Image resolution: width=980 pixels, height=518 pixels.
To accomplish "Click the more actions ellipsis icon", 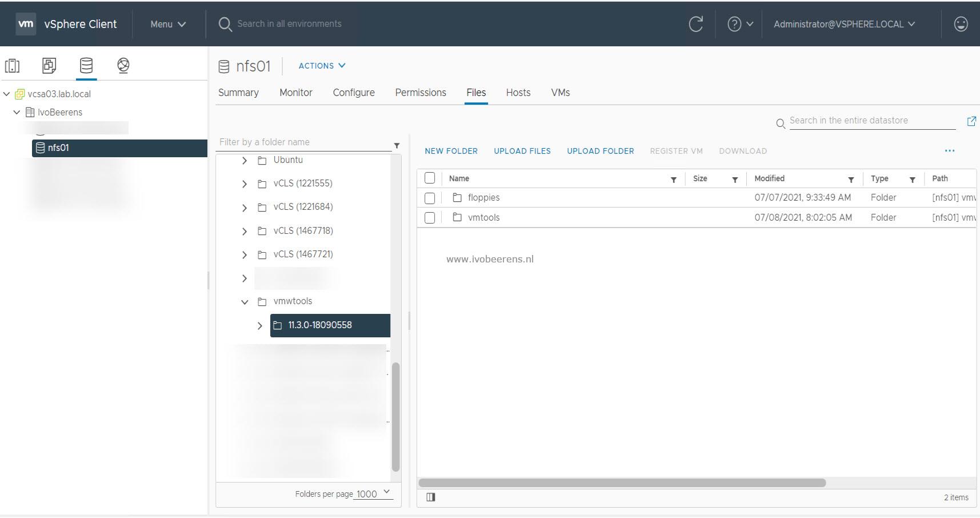I will pyautogui.click(x=950, y=151).
